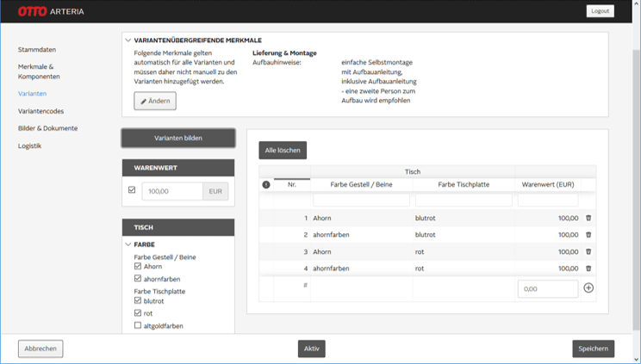This screenshot has height=364, width=641.
Task: Click the Tisch group header in table
Action: [x=413, y=171]
